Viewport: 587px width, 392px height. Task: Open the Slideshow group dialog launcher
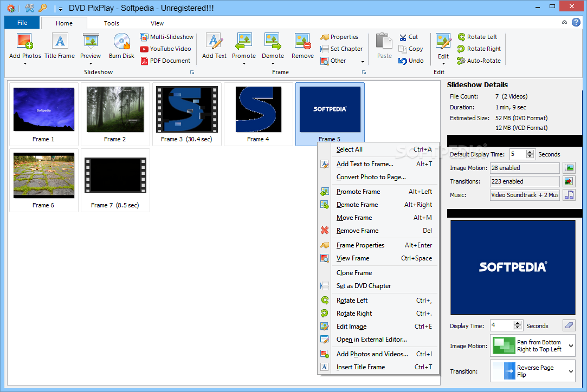click(x=192, y=72)
